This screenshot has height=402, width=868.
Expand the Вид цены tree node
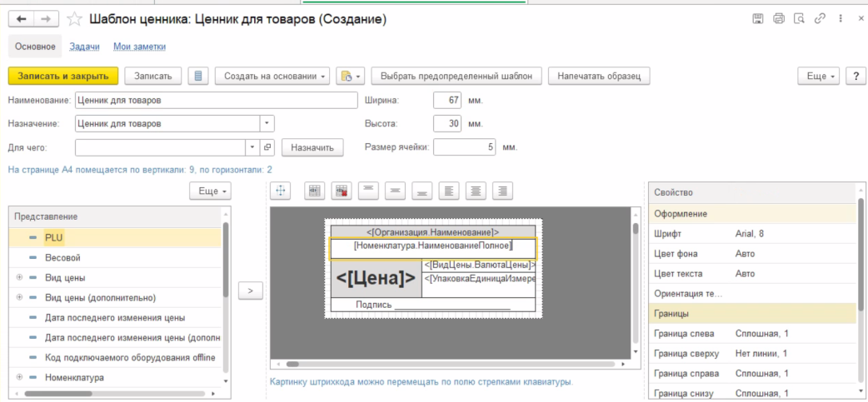18,276
